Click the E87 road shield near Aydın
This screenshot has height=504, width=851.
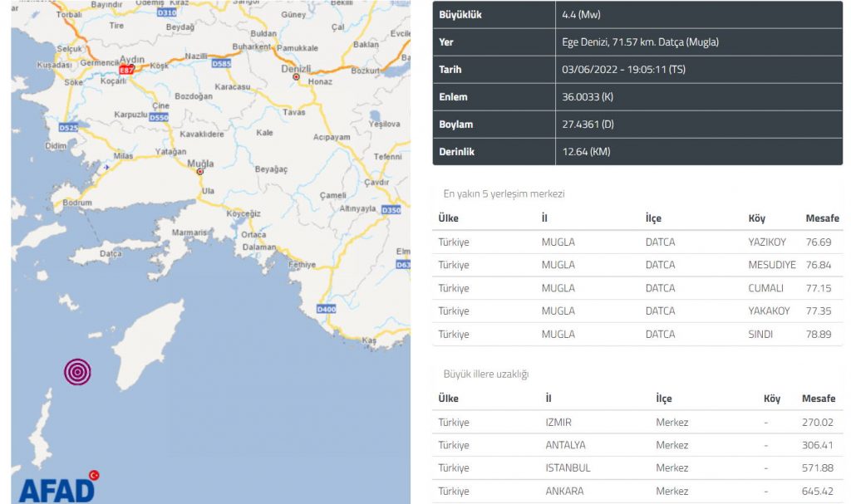click(x=127, y=71)
